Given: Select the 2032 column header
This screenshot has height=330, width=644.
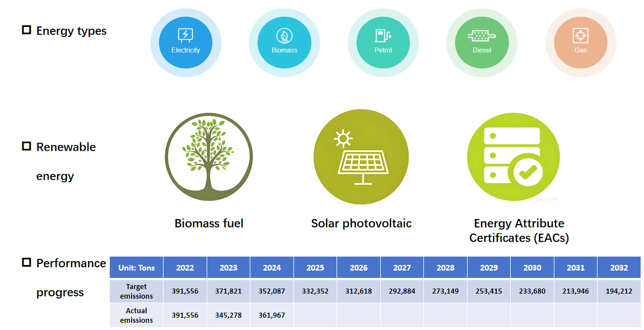Looking at the screenshot, I should point(619,268).
